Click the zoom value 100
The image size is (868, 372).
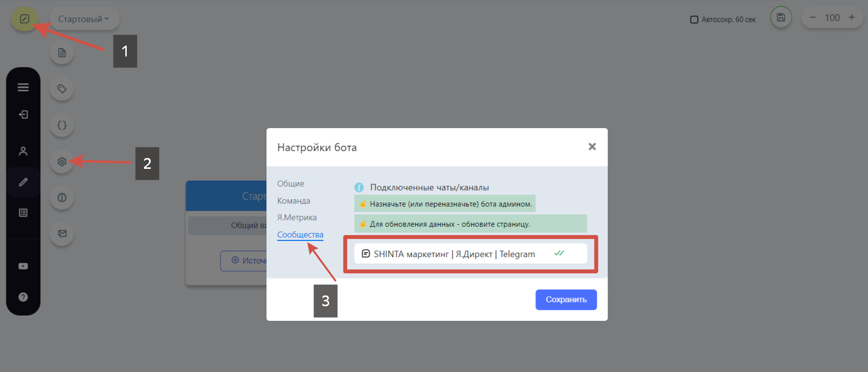click(x=832, y=18)
